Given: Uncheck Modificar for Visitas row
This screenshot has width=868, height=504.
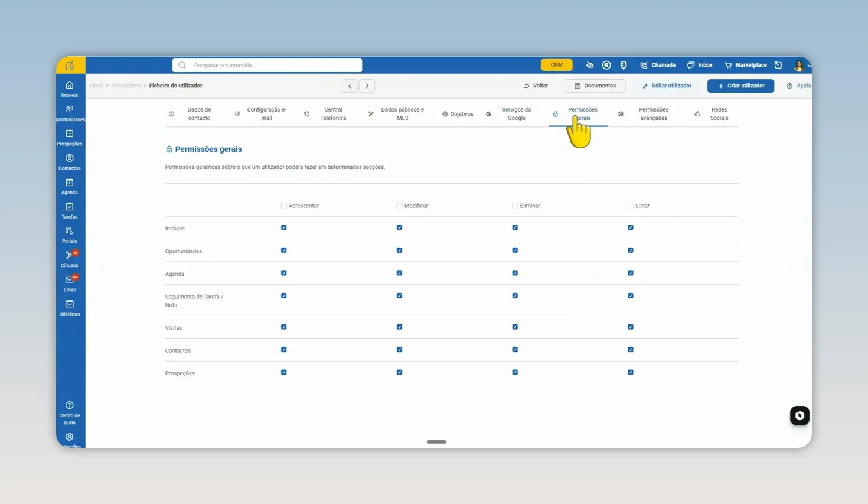Looking at the screenshot, I should coord(399,327).
